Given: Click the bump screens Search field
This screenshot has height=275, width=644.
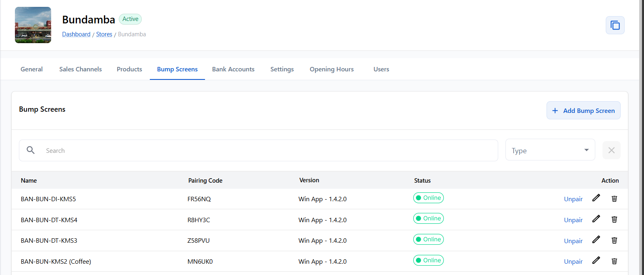Looking at the screenshot, I should 266,150.
